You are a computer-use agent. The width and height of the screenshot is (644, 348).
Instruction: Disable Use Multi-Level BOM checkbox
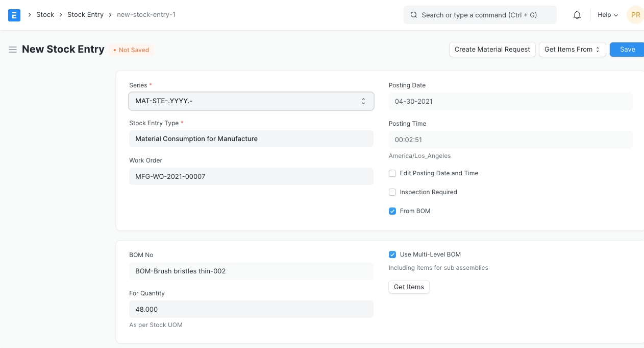point(392,254)
